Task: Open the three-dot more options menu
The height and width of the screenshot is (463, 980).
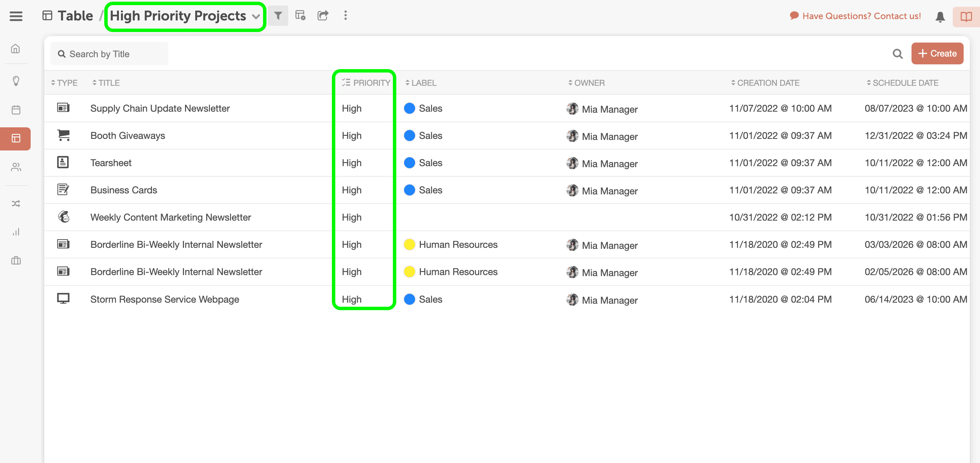Action: [346, 16]
